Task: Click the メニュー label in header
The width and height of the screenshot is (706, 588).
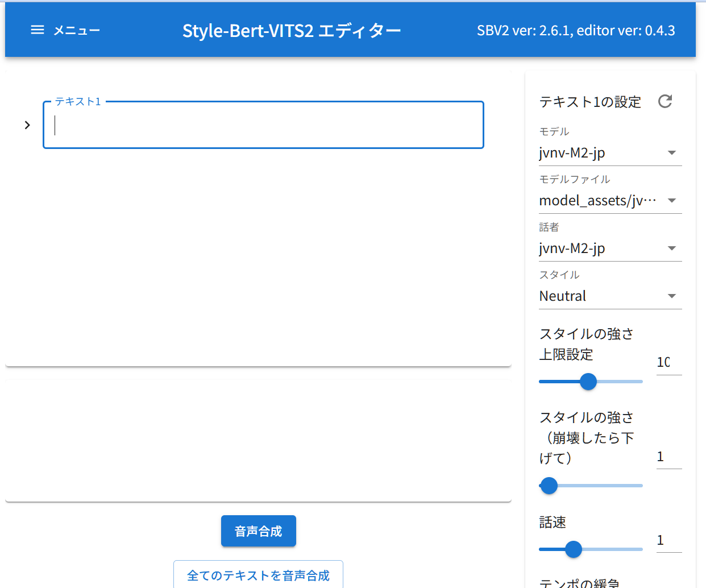Action: point(77,31)
